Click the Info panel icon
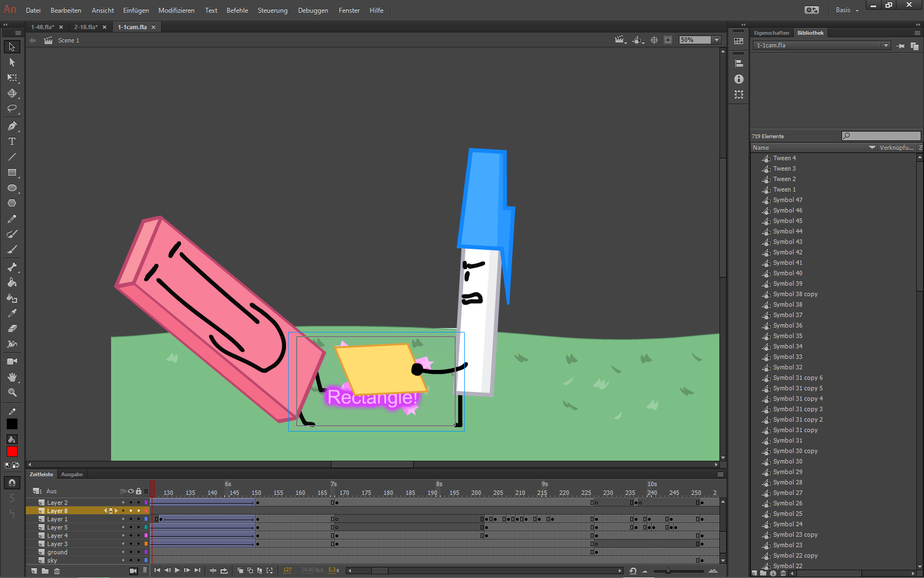 [x=739, y=79]
